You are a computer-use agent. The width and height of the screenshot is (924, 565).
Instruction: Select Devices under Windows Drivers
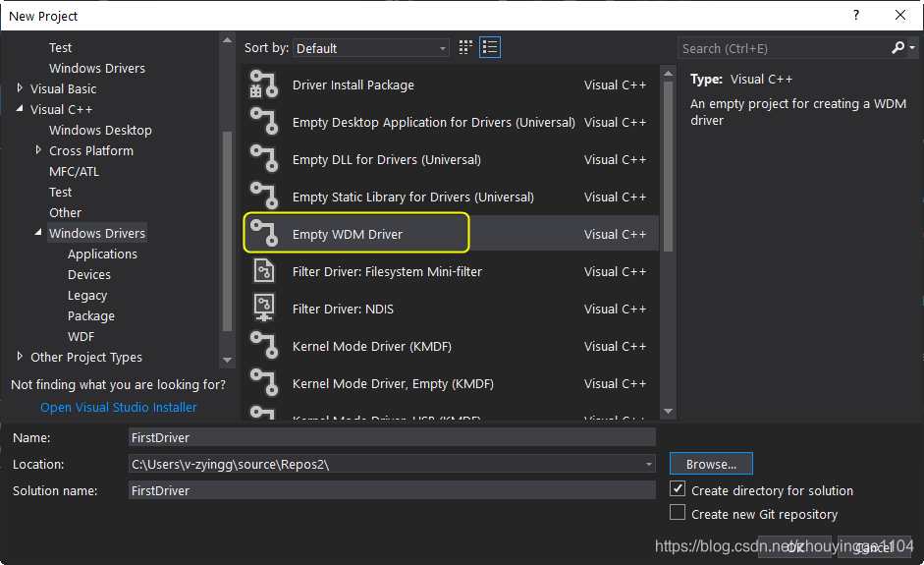click(89, 275)
